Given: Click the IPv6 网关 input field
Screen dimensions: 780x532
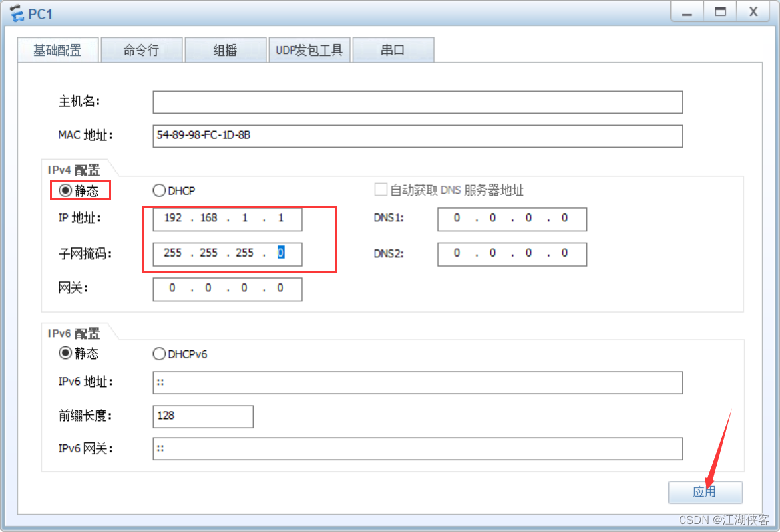Looking at the screenshot, I should [417, 448].
